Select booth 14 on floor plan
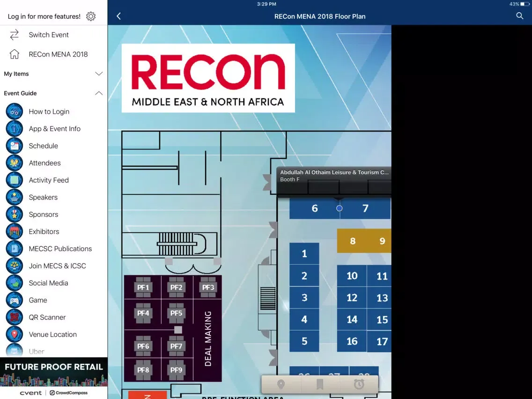532x399 pixels. (x=352, y=319)
